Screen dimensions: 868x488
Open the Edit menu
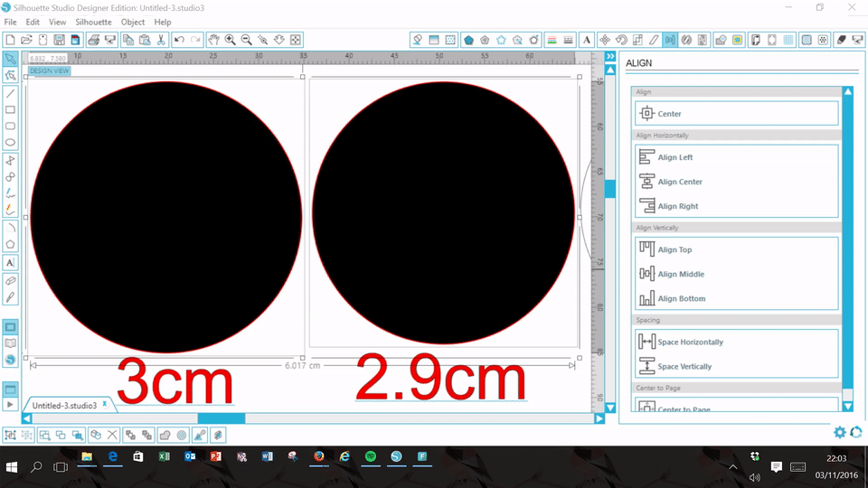33,22
